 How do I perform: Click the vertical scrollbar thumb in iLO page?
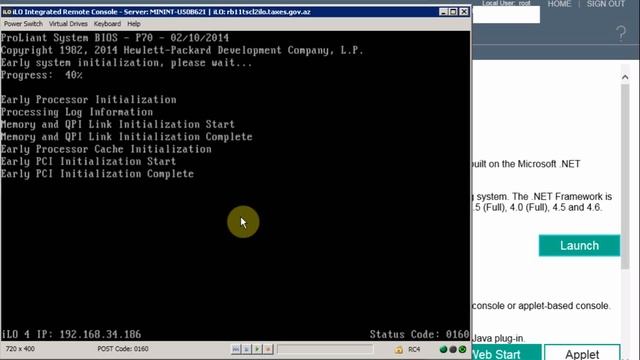pyautogui.click(x=625, y=176)
